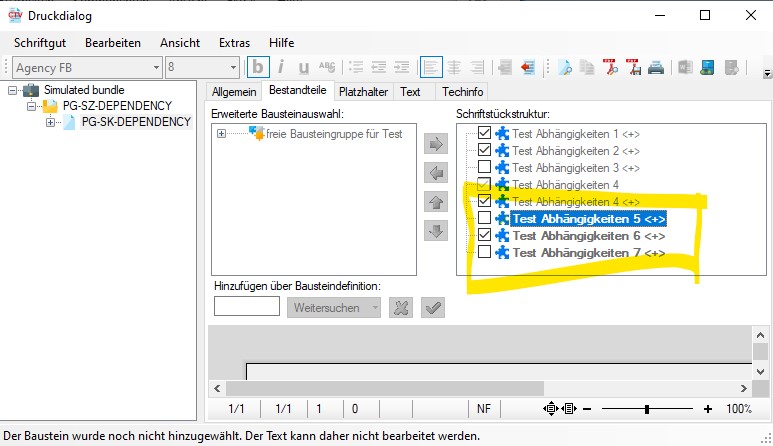Check the Test Abhängigkeiten 5 checkbox
The width and height of the screenshot is (773, 446).
[x=485, y=218]
